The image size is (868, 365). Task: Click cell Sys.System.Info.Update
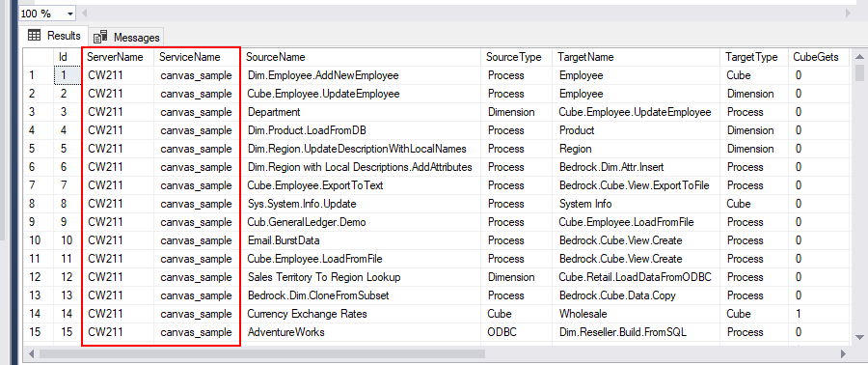362,204
